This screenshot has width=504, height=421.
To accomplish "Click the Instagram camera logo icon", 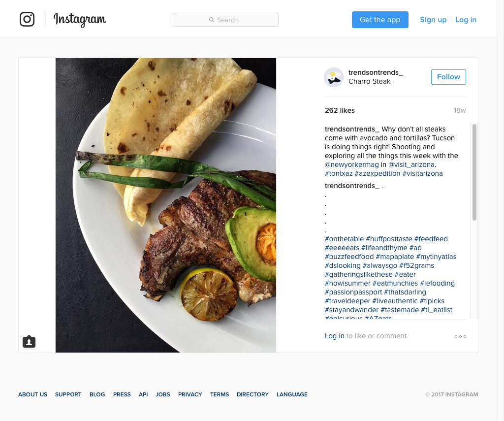I will (27, 19).
